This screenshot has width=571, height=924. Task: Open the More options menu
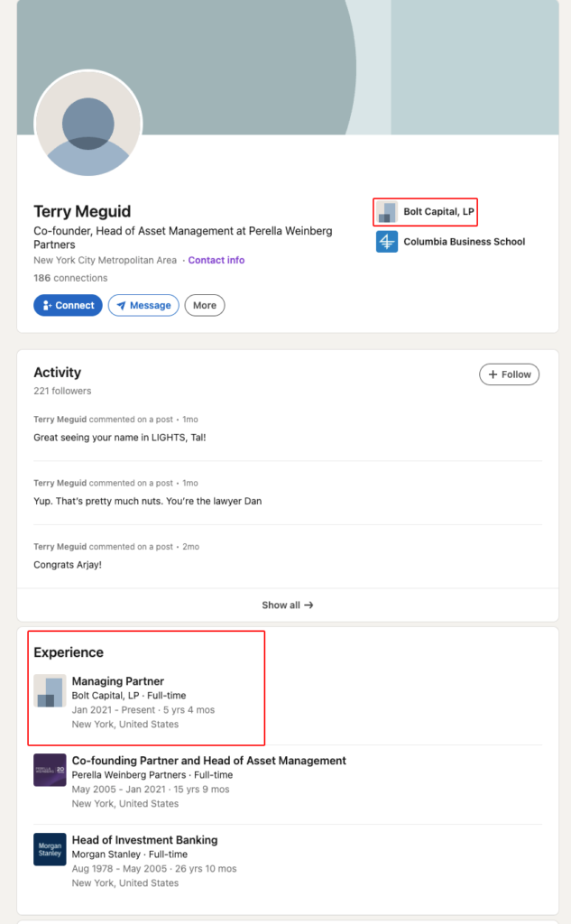[205, 306]
